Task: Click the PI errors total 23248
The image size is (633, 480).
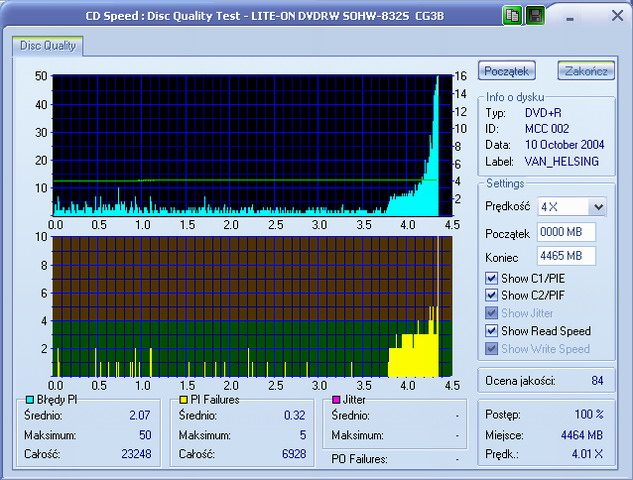Action: point(136,454)
